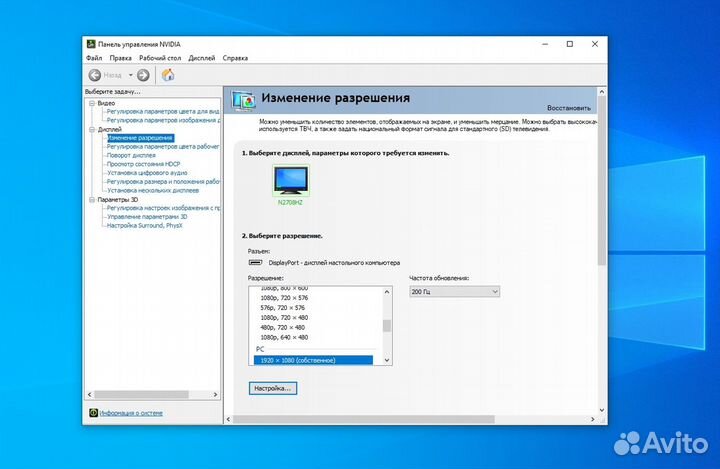Click resolution list scroll down arrow

[x=387, y=360]
